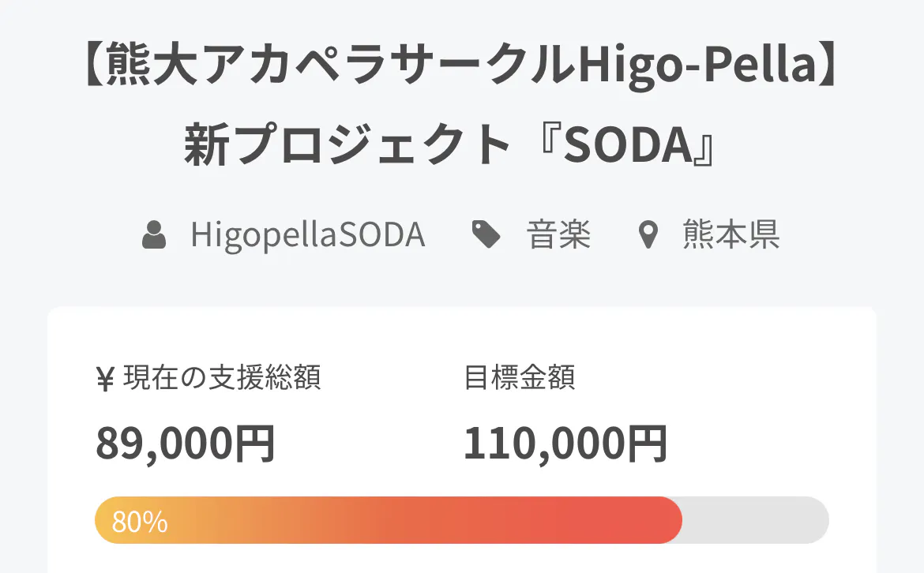924x573 pixels.
Task: Open the HigopellaSODA owner profile link
Action: (x=307, y=235)
